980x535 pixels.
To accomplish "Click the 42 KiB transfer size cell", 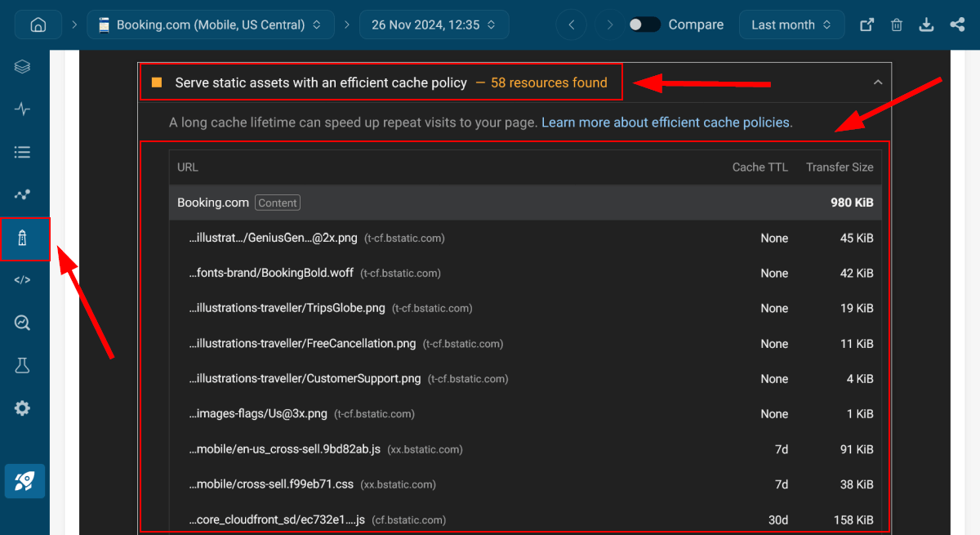I will (x=857, y=274).
